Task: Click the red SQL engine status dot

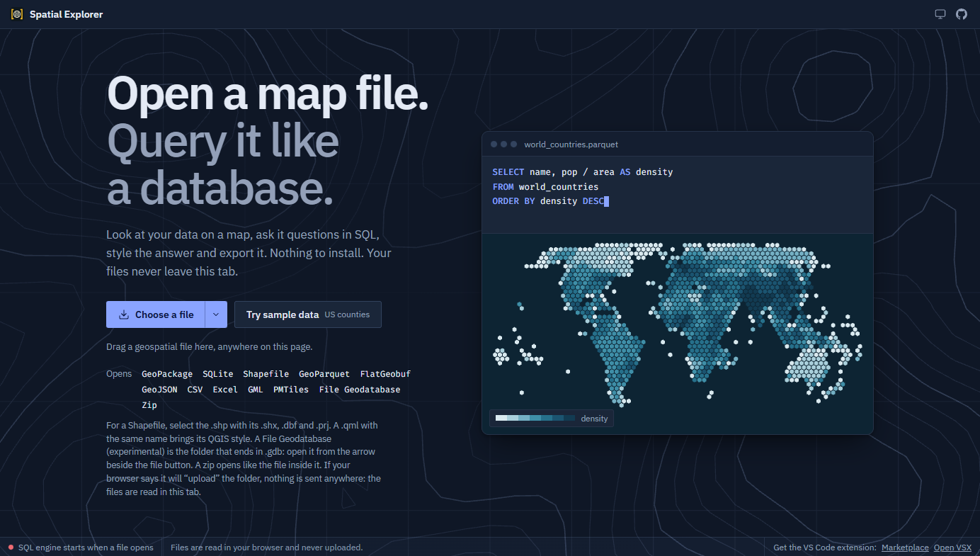Action: click(11, 548)
